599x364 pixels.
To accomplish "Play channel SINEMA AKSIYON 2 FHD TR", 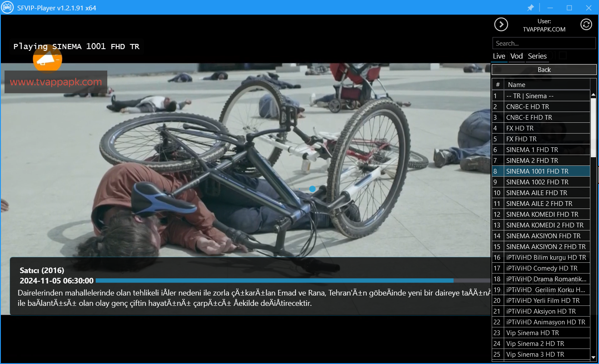I will pos(541,246).
